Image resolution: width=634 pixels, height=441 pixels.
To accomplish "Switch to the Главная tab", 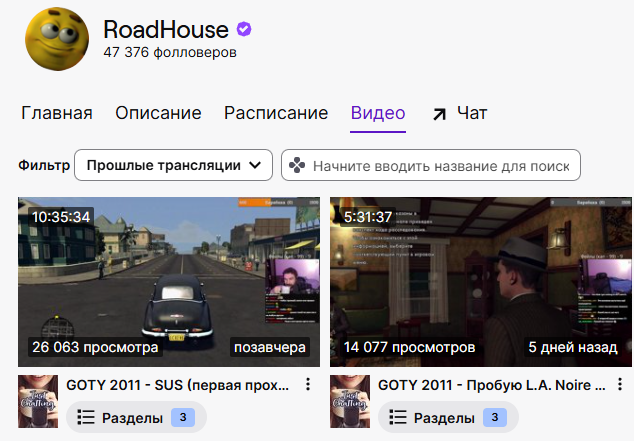I will pos(57,113).
